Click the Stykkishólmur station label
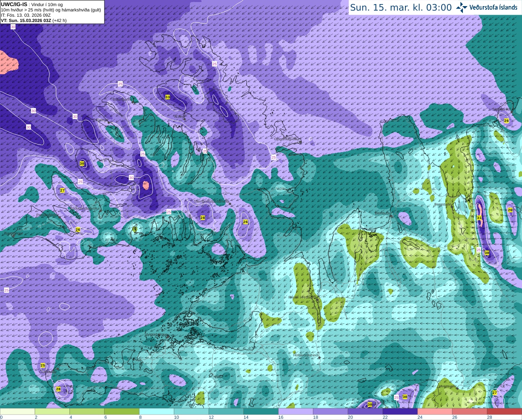The image size is (522, 420). tap(155, 334)
